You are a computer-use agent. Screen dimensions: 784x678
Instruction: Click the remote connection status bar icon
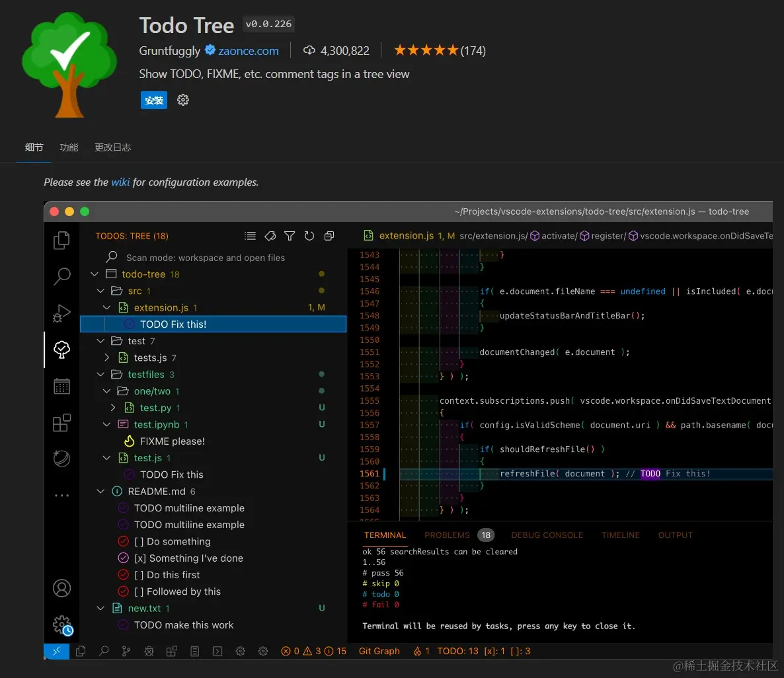pyautogui.click(x=56, y=651)
